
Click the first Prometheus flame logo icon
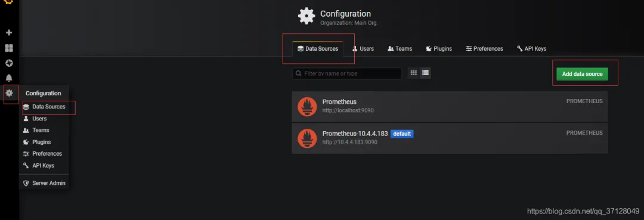point(307,107)
